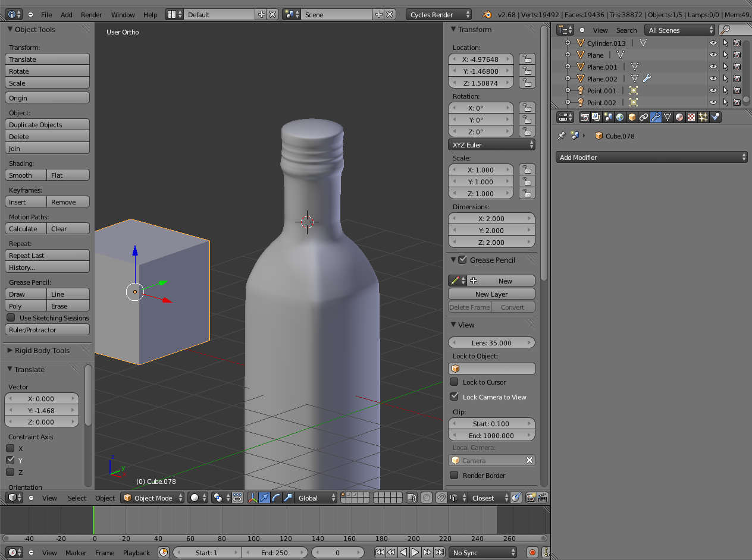
Task: Jump to the first frame
Action: (x=380, y=553)
